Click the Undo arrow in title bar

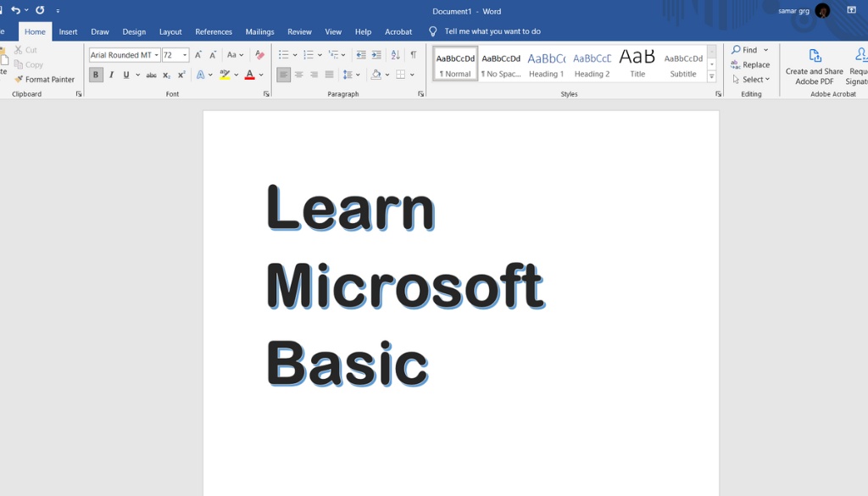pyautogui.click(x=15, y=10)
